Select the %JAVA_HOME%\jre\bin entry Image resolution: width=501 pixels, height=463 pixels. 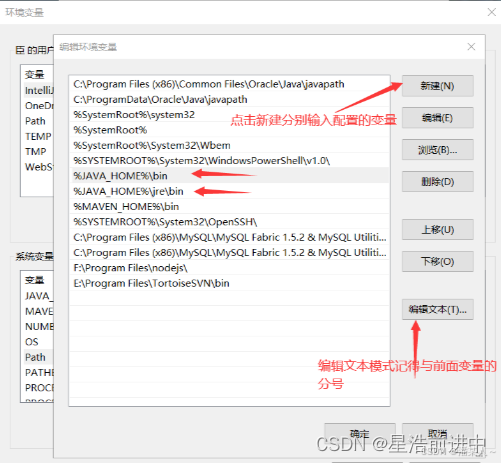[229, 191]
